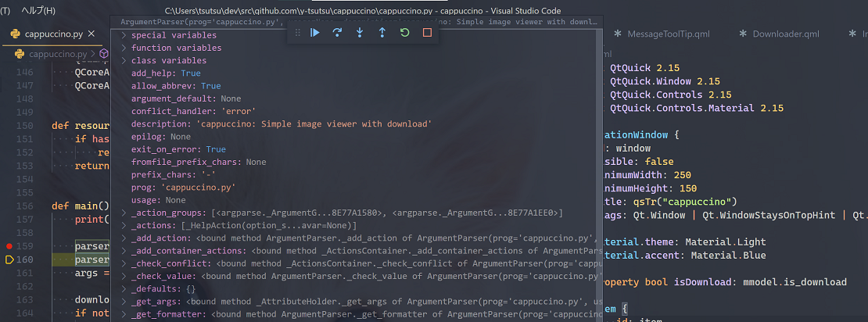This screenshot has height=322, width=868.
Task: Click the qsTr("cappuccino") title value
Action: [685, 202]
